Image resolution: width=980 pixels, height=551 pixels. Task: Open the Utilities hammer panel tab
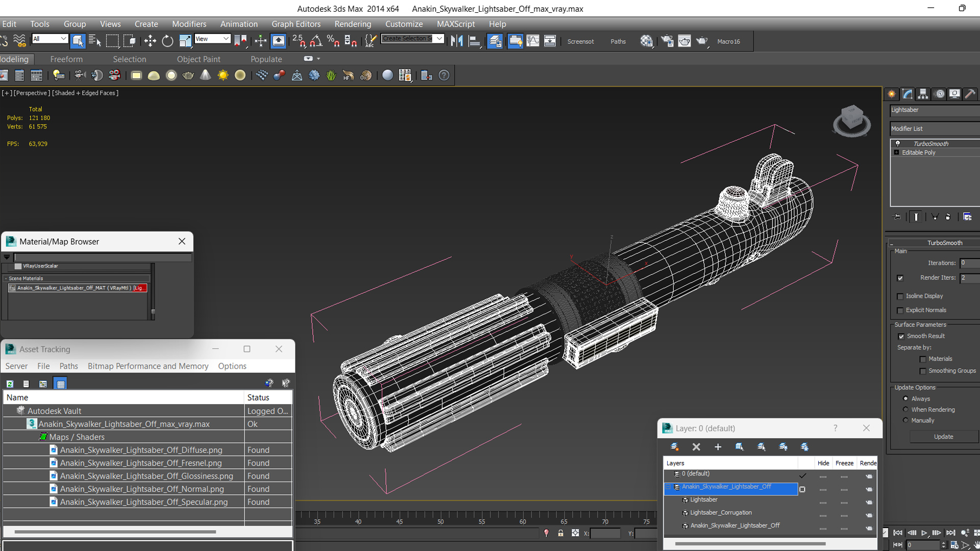click(x=970, y=94)
